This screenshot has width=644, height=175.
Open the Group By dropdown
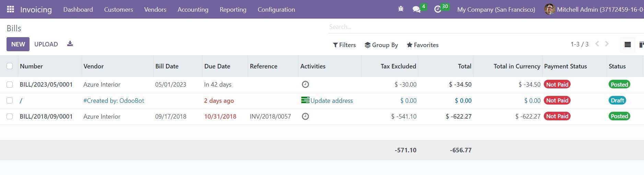click(381, 45)
